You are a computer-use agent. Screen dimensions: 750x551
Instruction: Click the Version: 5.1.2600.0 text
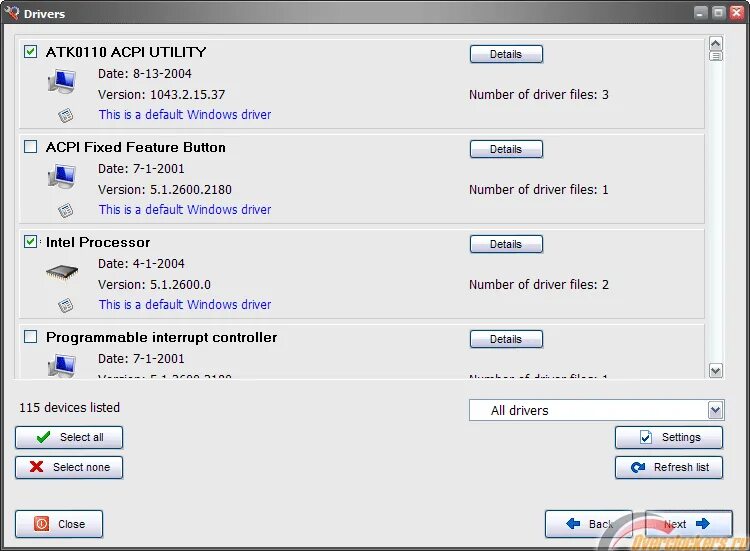(154, 285)
